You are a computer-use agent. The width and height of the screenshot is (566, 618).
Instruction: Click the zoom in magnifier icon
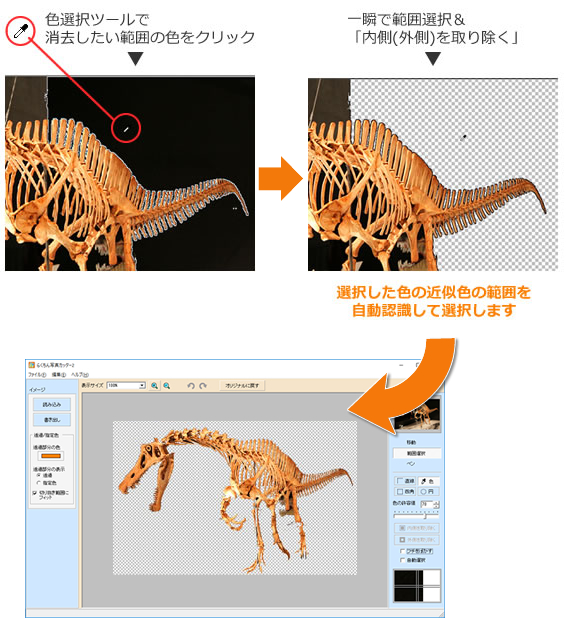coord(155,386)
